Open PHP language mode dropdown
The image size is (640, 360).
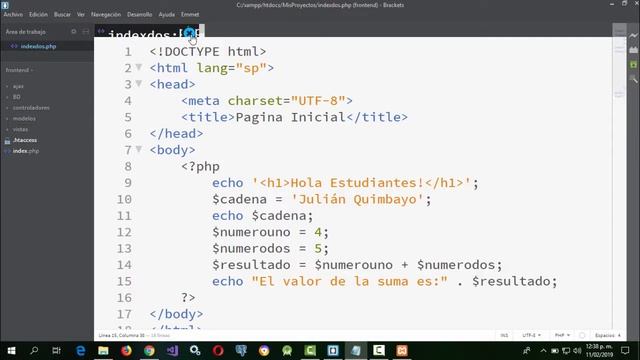tap(562, 335)
